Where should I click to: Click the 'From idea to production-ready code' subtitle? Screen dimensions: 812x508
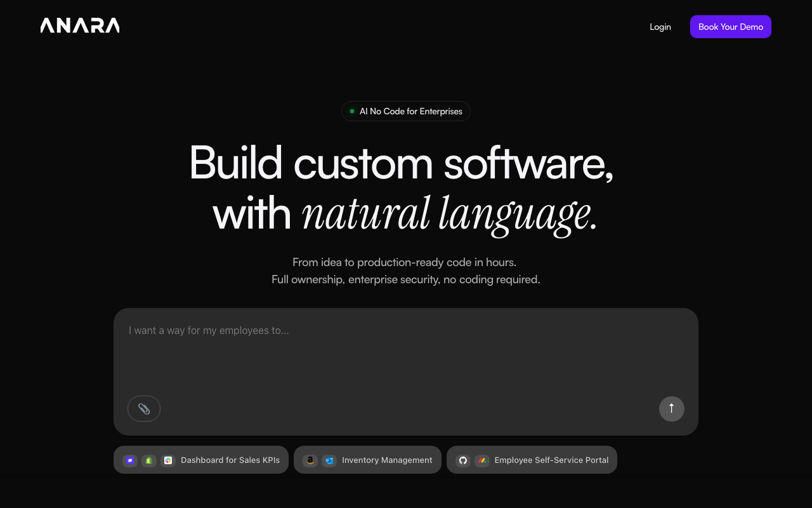coord(405,262)
